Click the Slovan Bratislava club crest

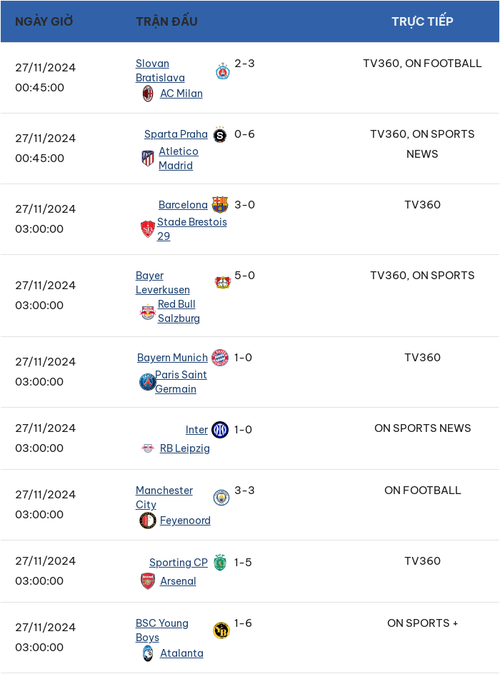tap(222, 71)
